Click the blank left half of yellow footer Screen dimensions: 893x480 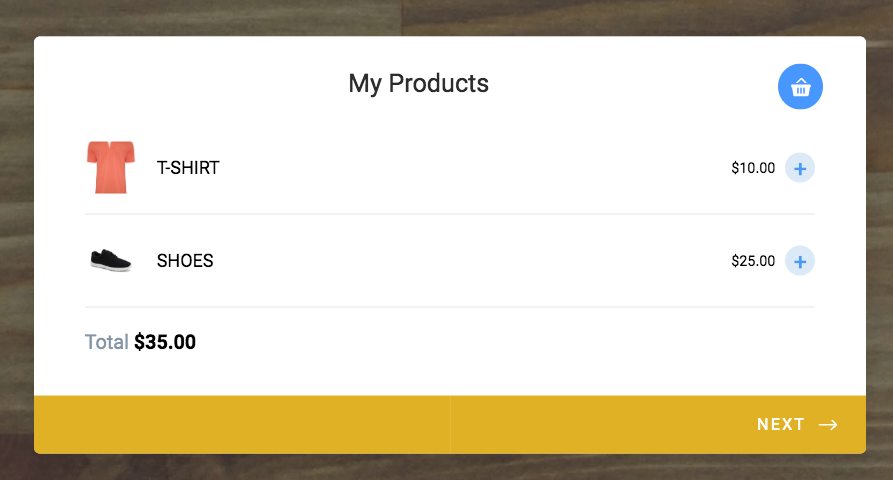coord(242,425)
